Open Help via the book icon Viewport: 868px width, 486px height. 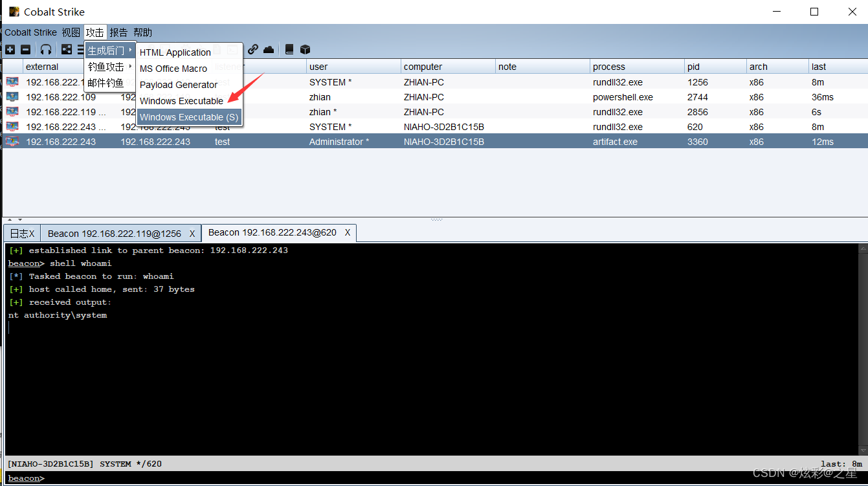point(289,49)
